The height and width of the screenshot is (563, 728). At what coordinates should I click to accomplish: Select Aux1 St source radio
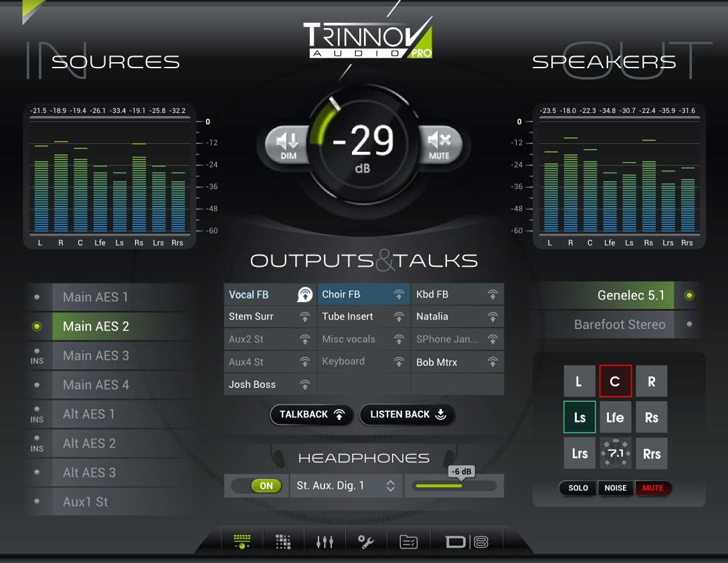(37, 501)
